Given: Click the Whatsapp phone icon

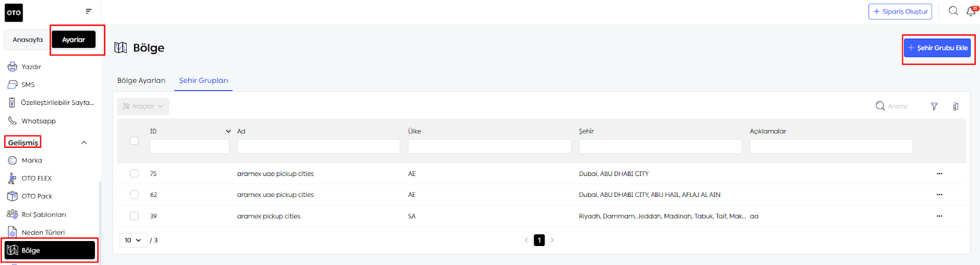Looking at the screenshot, I should [x=12, y=121].
